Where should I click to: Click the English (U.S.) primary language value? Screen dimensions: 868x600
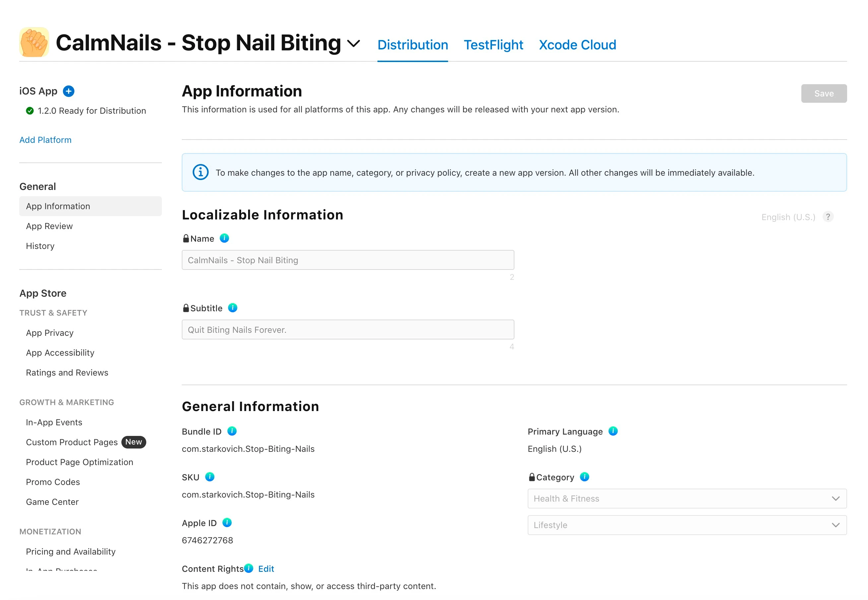[x=554, y=449]
